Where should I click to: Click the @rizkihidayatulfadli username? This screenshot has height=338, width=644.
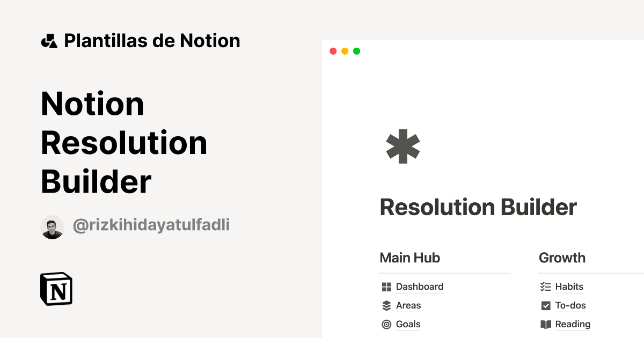tap(151, 226)
